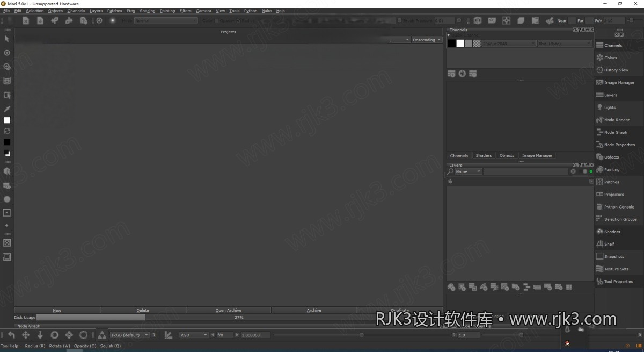The height and width of the screenshot is (352, 644).
Task: Click first add-layer icon in Layers toolbar
Action: (451, 288)
